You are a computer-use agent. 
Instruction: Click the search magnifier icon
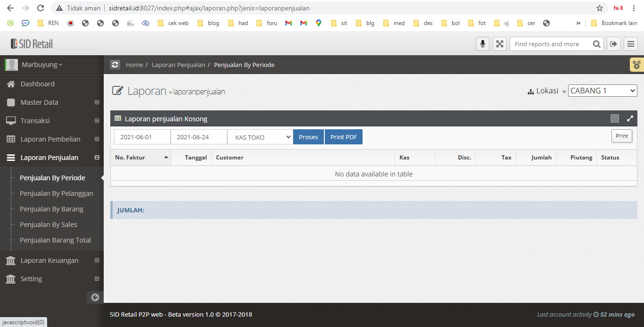[x=596, y=44]
